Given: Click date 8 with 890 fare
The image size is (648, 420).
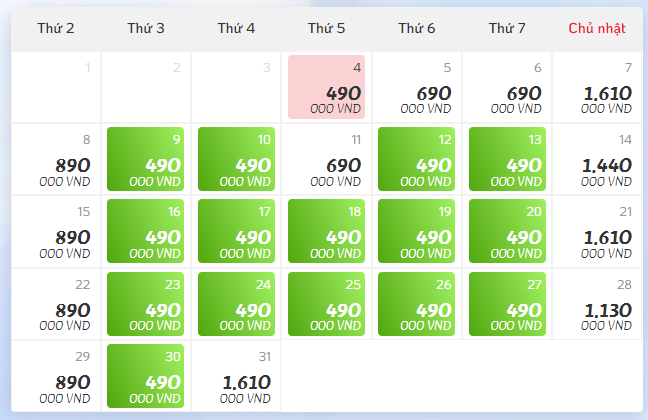Looking at the screenshot, I should [56, 159].
